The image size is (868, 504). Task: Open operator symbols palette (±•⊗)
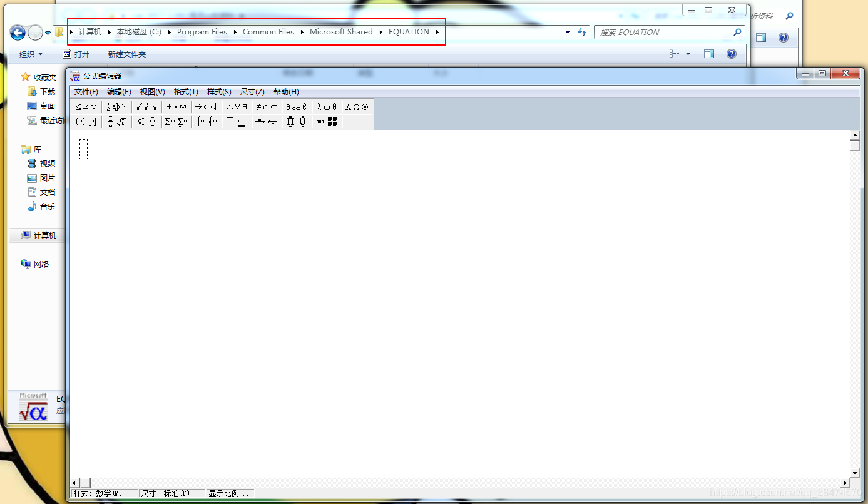tap(176, 107)
